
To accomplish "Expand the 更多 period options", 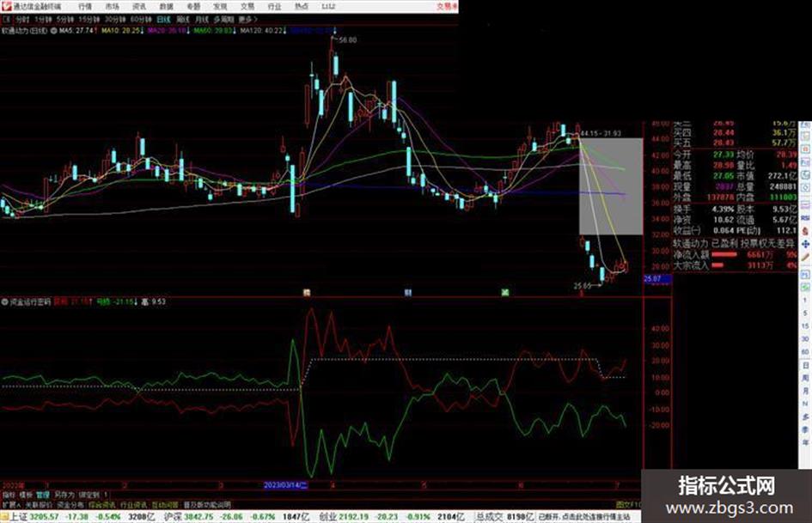I will coord(247,19).
